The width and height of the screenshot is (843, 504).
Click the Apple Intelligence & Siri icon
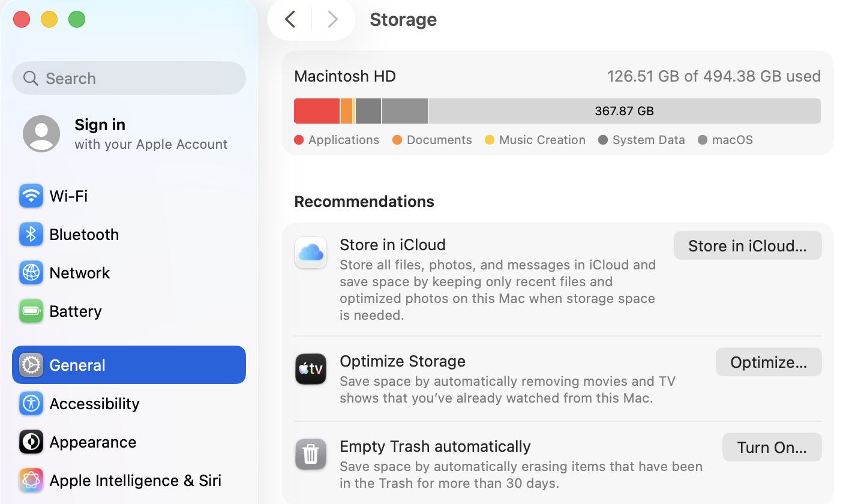tap(31, 480)
